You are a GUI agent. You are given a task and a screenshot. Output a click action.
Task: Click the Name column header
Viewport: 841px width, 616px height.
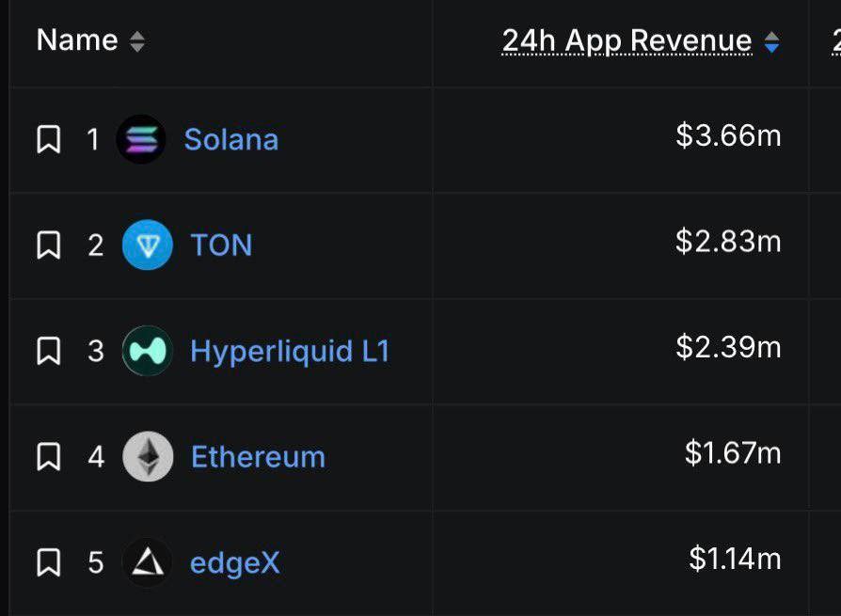click(77, 40)
